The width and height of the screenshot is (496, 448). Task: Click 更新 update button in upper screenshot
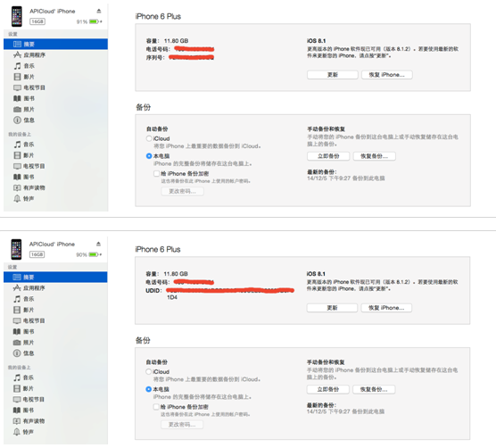pos(333,75)
